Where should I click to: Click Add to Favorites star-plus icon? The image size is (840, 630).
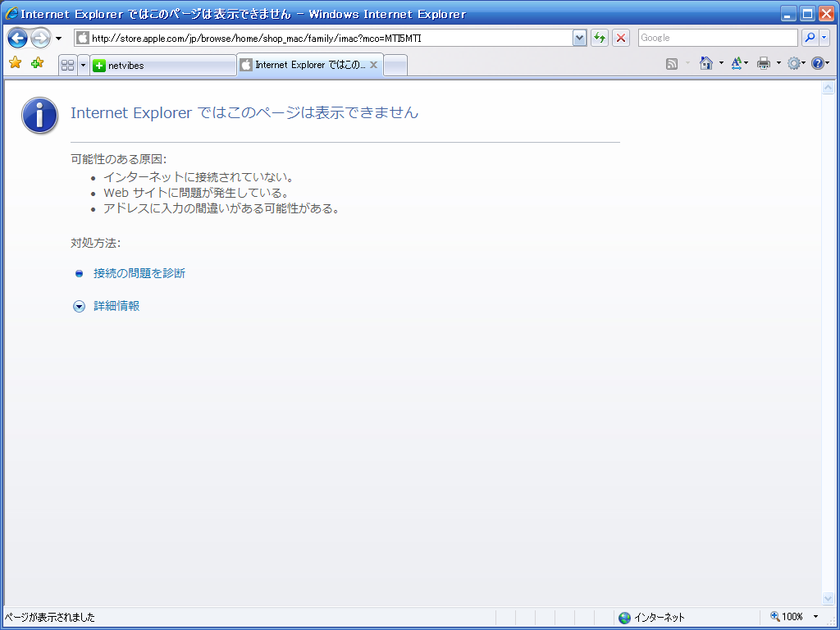pos(37,63)
